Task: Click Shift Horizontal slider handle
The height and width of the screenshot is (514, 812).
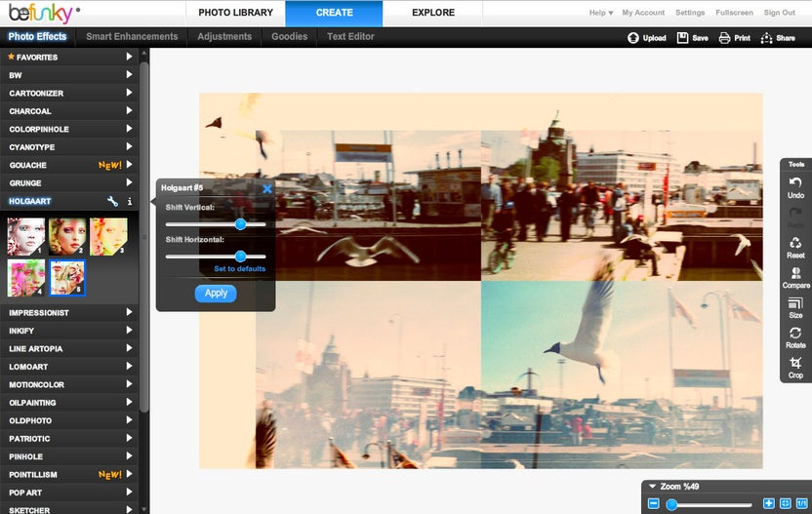Action: coord(240,257)
